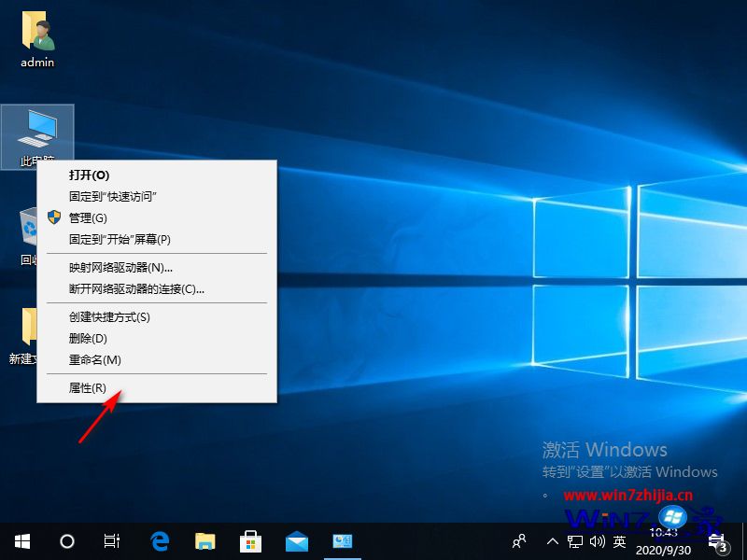Switch to the running Control Panel taskbar app
Screen dimensions: 747x560
click(342, 541)
